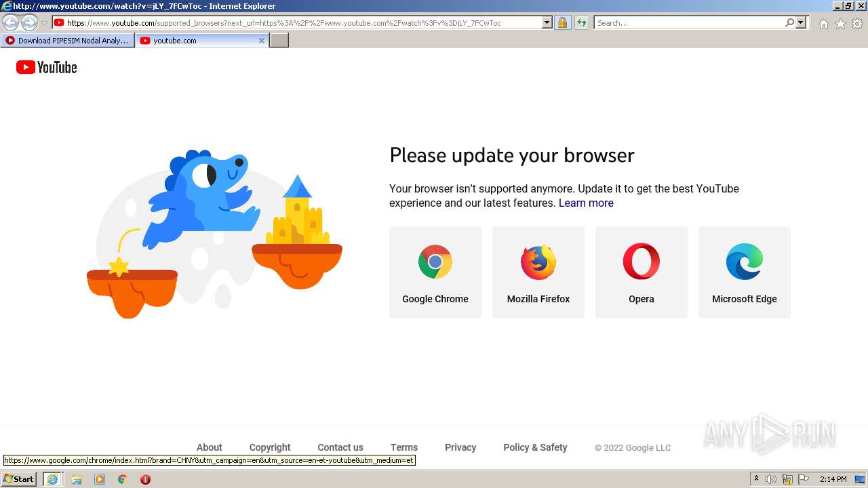The height and width of the screenshot is (488, 868).
Task: Switch to Download PIPESIM Nodal Analysis tab
Action: pyautogui.click(x=67, y=41)
